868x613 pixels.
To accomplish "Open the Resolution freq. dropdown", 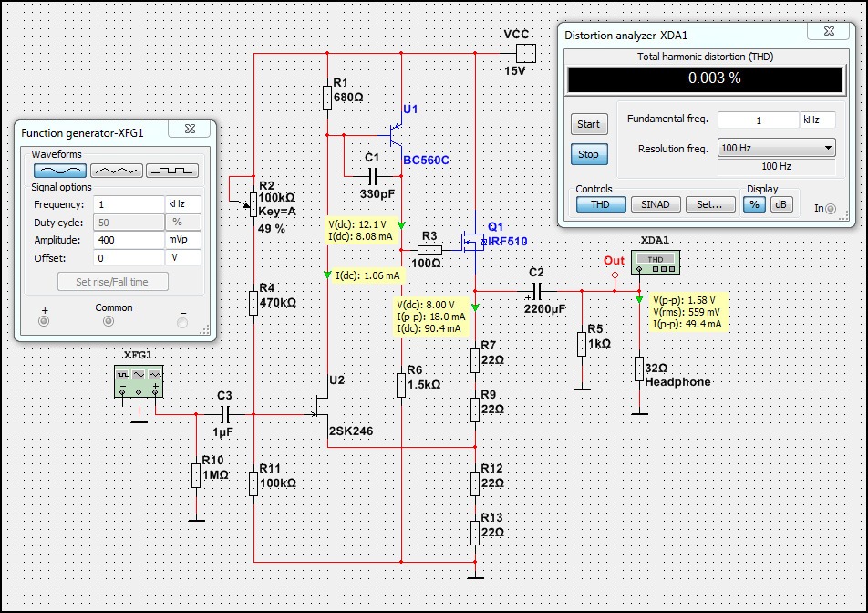I will [x=777, y=148].
